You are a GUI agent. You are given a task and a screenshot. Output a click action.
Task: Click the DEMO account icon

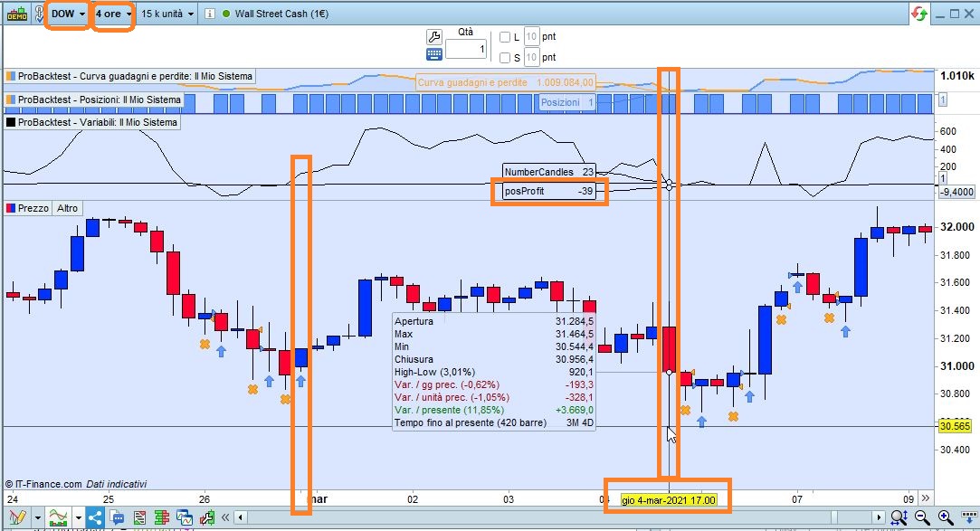(x=17, y=14)
